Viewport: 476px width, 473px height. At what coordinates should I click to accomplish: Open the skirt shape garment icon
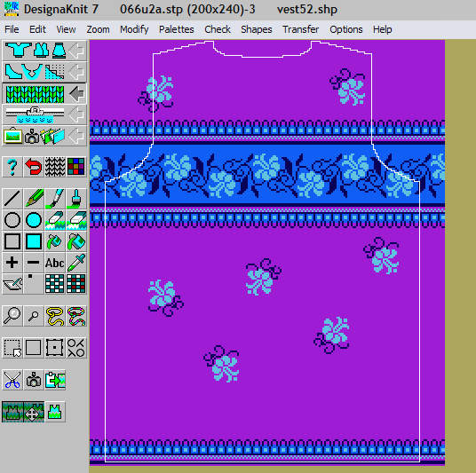pos(59,50)
